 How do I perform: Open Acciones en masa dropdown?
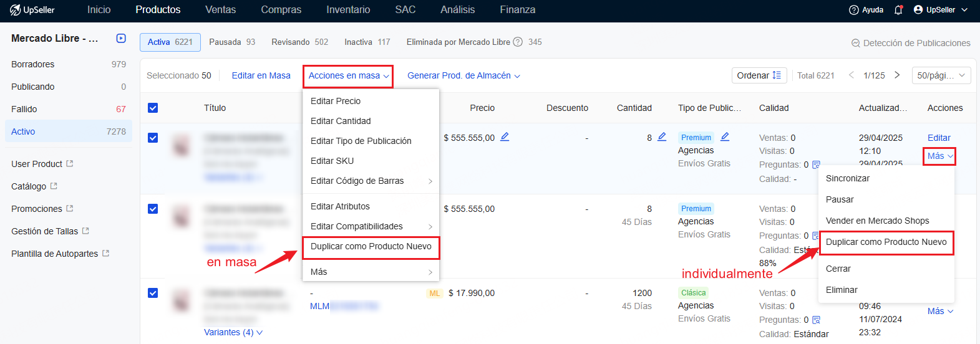(349, 75)
